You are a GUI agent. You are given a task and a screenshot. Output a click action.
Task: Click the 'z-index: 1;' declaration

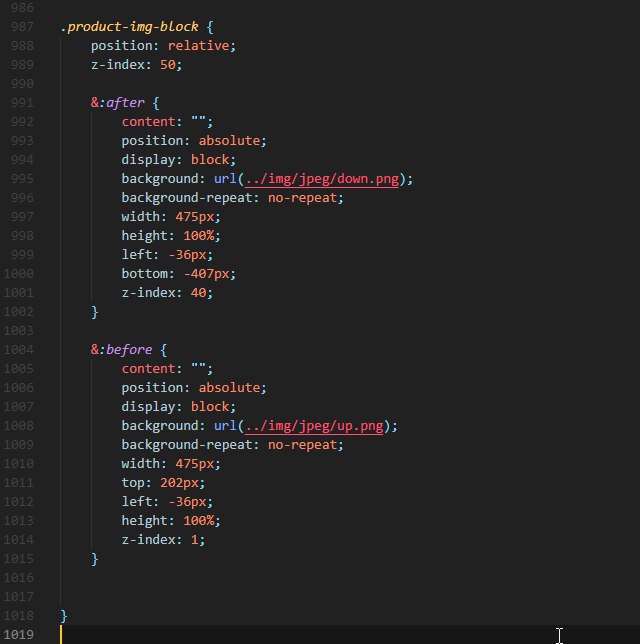[163, 540]
